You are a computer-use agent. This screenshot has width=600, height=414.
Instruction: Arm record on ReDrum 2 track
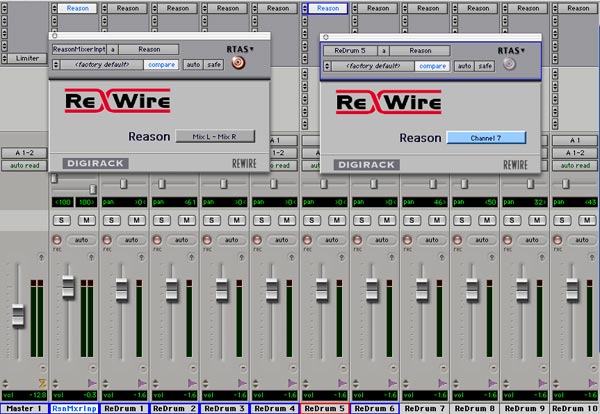click(x=157, y=240)
